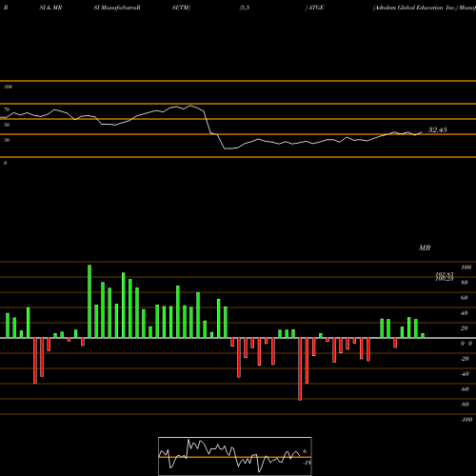
Task: Click the 'SI MunafaSutraR' header text
Action: [x=117, y=8]
